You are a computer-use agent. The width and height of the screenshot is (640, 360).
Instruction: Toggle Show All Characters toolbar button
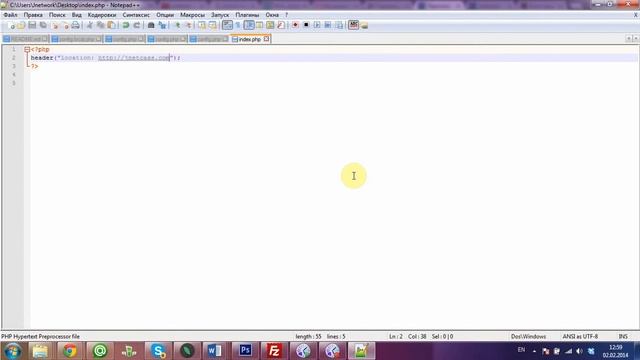coord(238,25)
